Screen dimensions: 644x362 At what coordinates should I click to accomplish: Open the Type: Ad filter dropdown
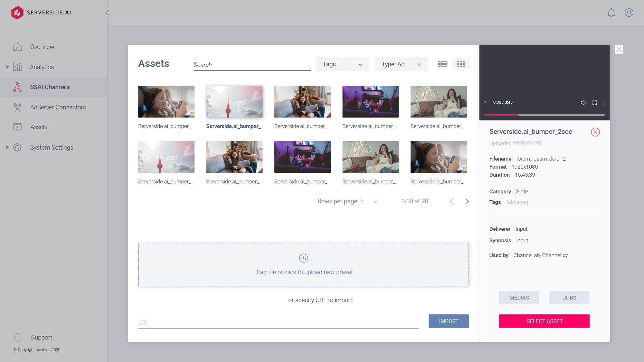[401, 64]
